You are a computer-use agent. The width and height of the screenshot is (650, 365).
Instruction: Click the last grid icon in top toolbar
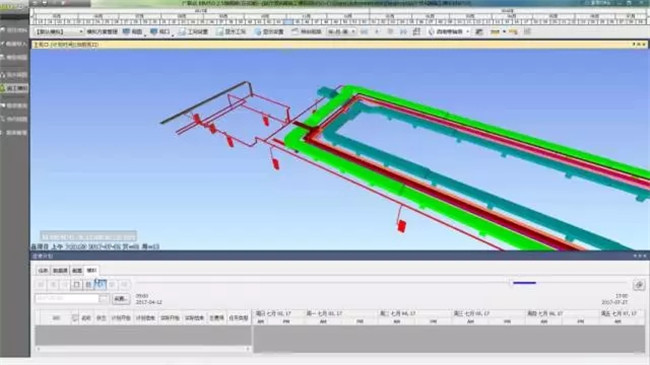(527, 32)
